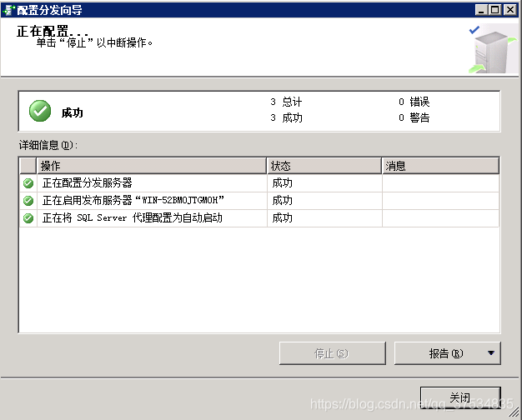The width and height of the screenshot is (522, 420).
Task: Click the 0 警告 summary text
Action: tap(414, 117)
